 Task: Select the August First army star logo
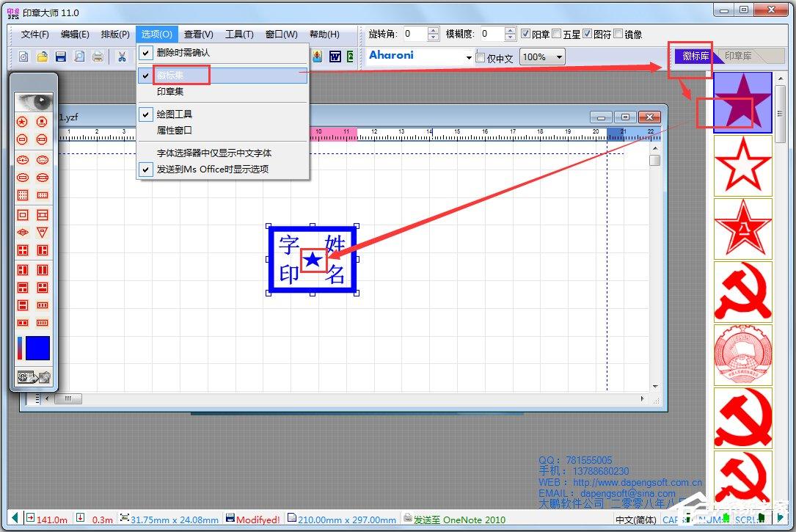(x=742, y=228)
